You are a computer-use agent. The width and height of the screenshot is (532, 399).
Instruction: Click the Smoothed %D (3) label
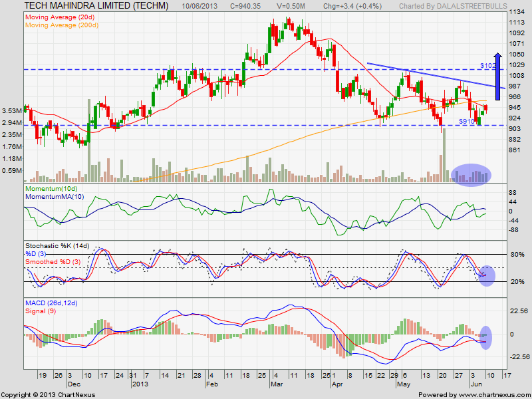coord(53,262)
